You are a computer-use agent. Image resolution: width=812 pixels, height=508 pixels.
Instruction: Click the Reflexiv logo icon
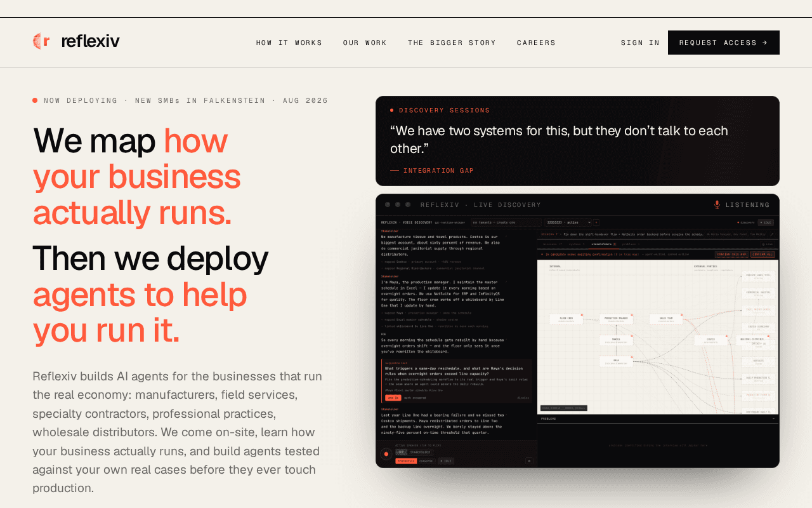click(41, 41)
